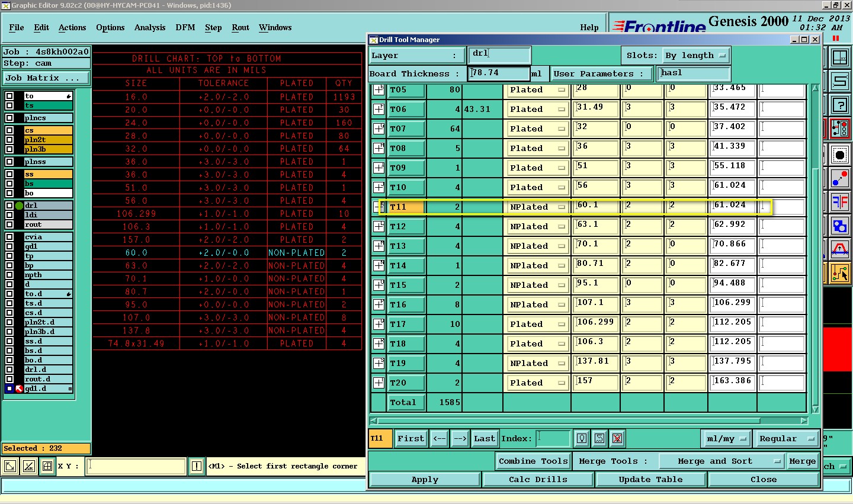Open the Merge and Sort dropdown

coord(721,461)
